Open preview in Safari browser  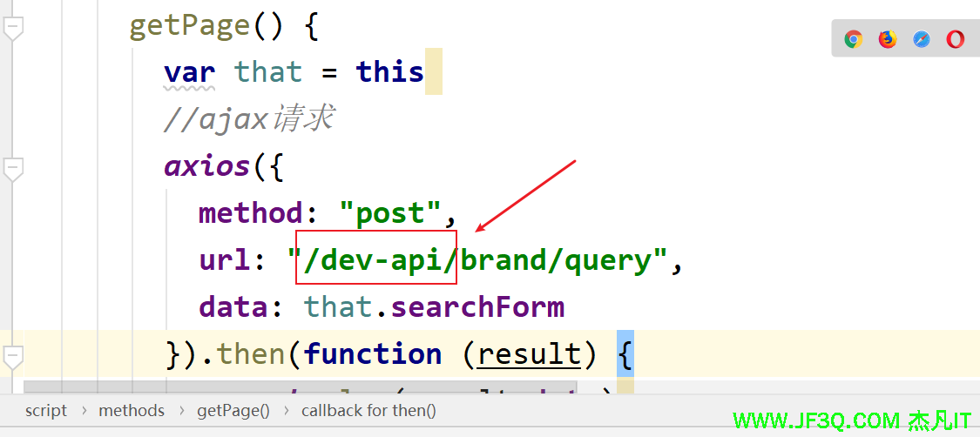(922, 39)
